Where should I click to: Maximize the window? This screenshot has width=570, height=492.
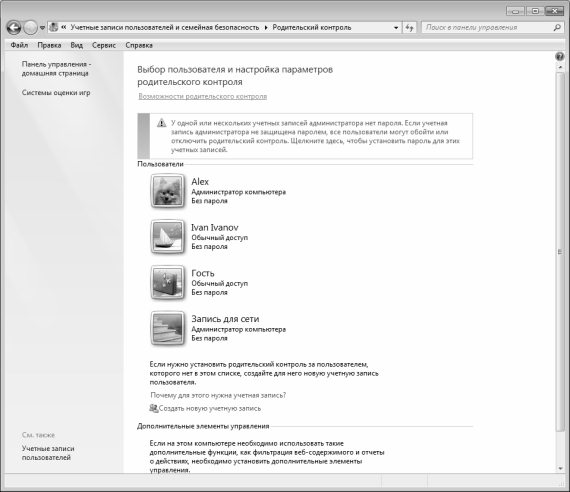[535, 11]
